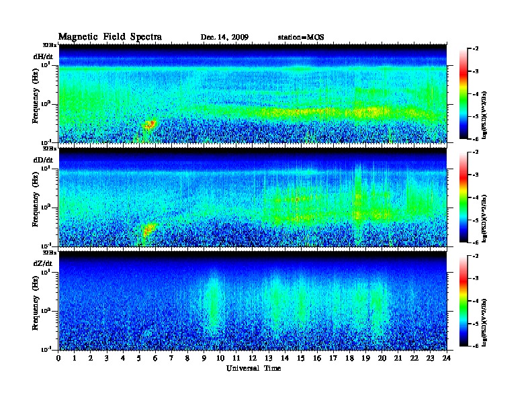
Task: Click the green patch near 9.5 UT in dZ/dt
Action: coord(213,307)
